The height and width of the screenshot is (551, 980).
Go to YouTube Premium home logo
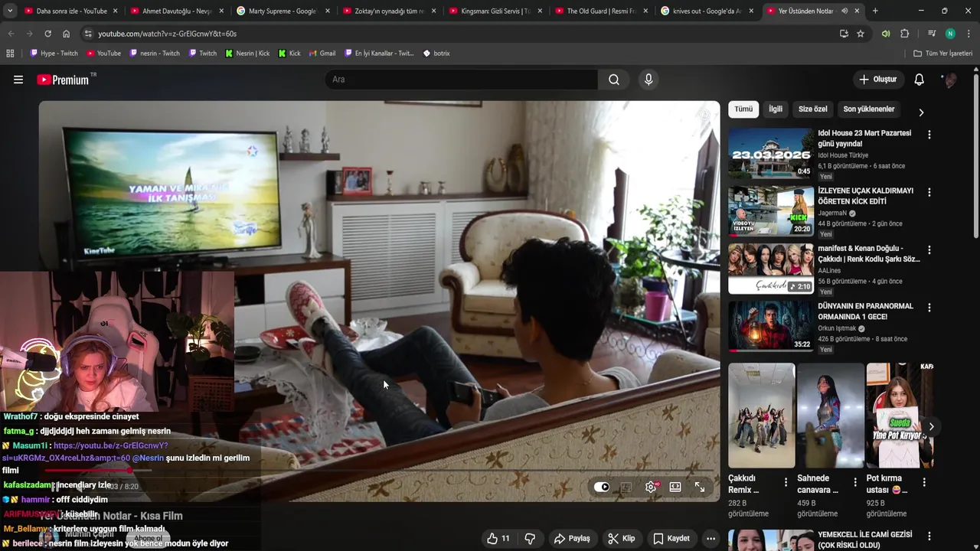coord(63,80)
